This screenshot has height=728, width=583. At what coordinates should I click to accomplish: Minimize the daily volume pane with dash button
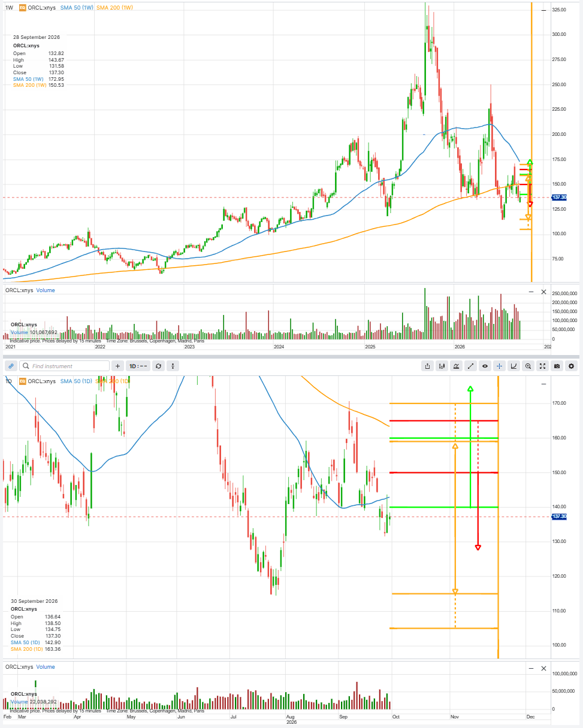pos(531,668)
